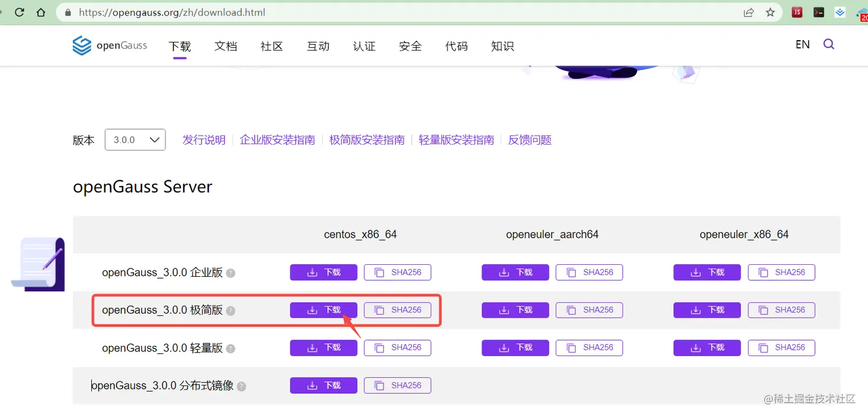
Task: Download 企业版 for centos_x86_64
Action: pos(324,272)
